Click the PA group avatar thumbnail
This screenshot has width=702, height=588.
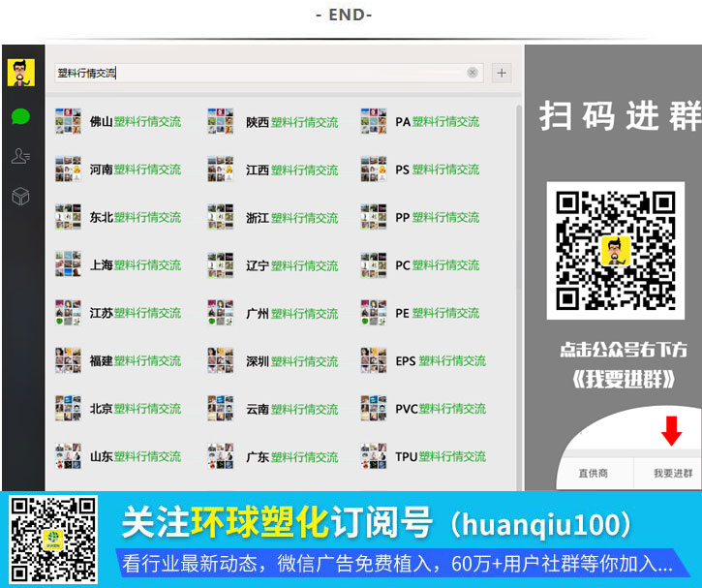(x=374, y=121)
